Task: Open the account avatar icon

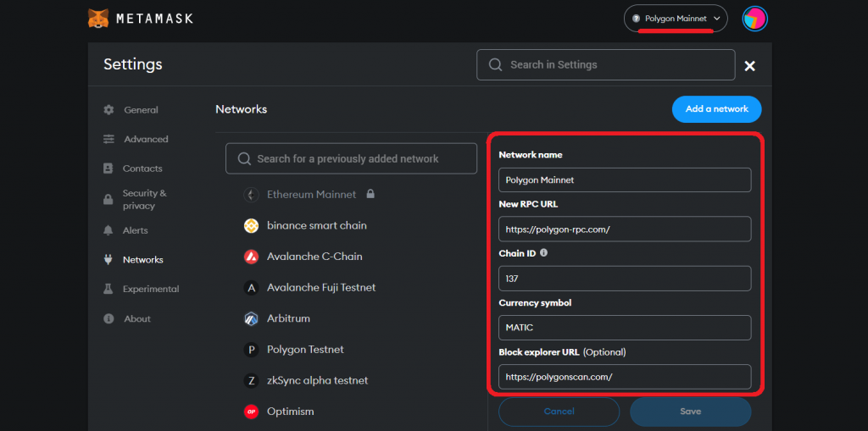Action: pos(754,19)
